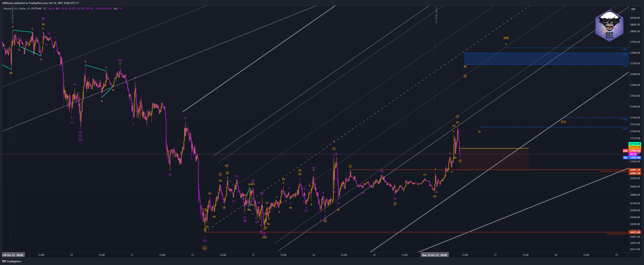Click the 26800.00 price axis label
Viewport: 644px width, 265px height.
click(x=635, y=195)
